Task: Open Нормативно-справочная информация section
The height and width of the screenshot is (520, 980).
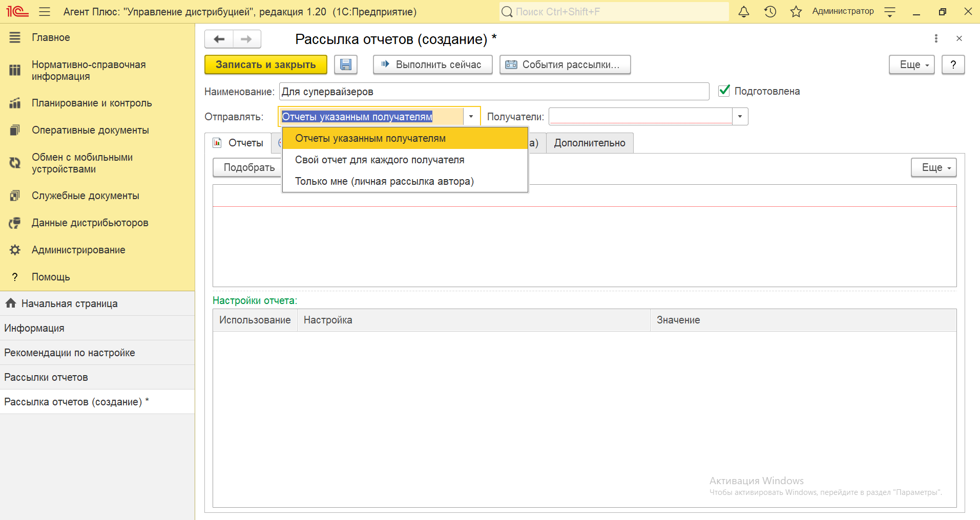Action: click(97, 71)
